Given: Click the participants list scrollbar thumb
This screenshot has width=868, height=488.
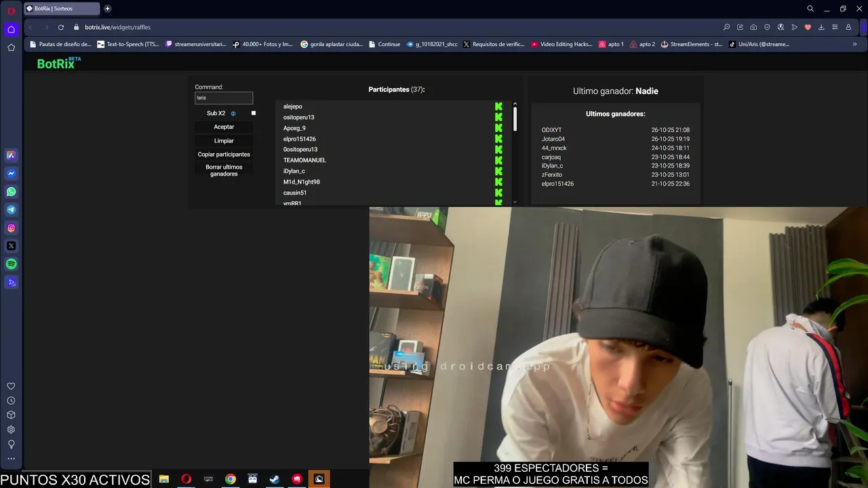Looking at the screenshot, I should click(515, 119).
